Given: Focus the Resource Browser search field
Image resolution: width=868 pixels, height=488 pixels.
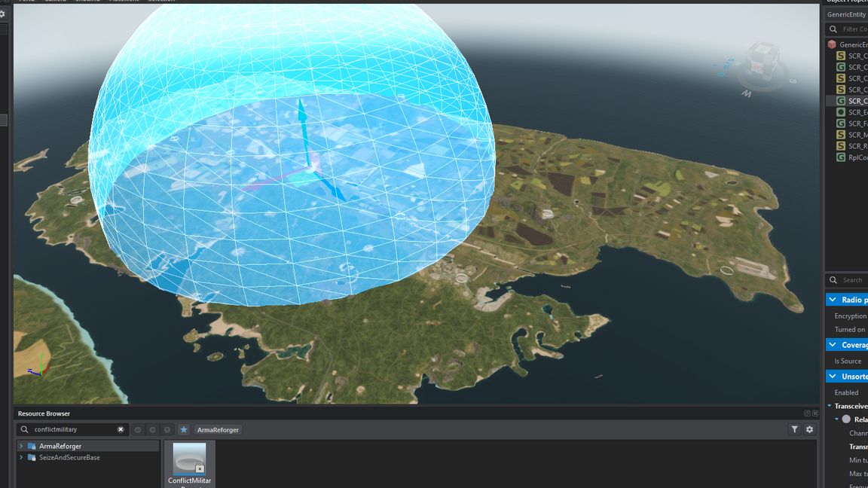Looking at the screenshot, I should click(72, 429).
